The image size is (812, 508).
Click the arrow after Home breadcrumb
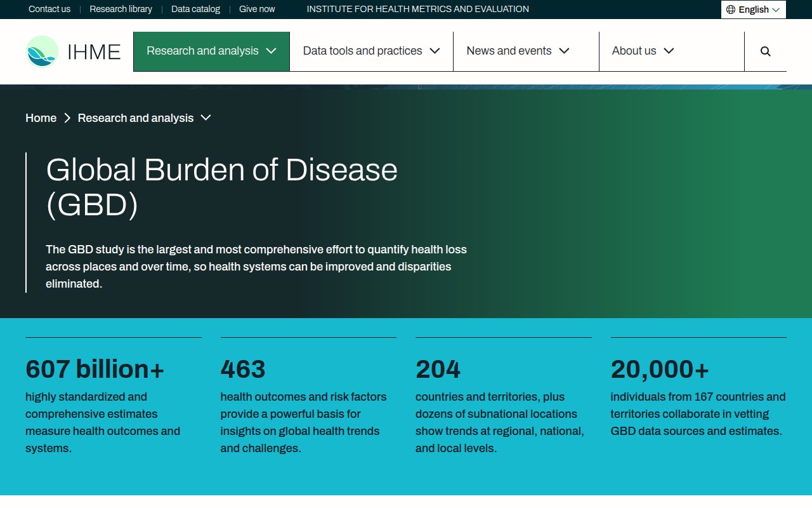(67, 118)
